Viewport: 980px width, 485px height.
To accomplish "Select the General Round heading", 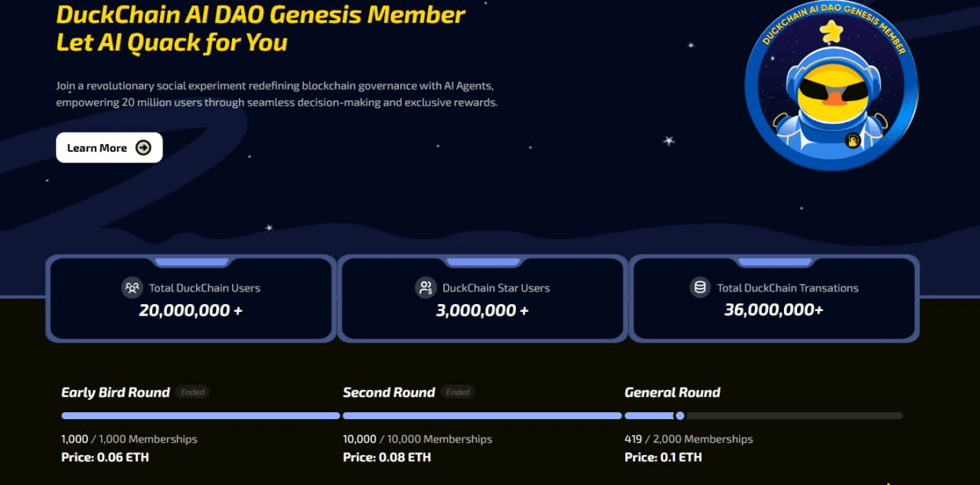I will 672,392.
